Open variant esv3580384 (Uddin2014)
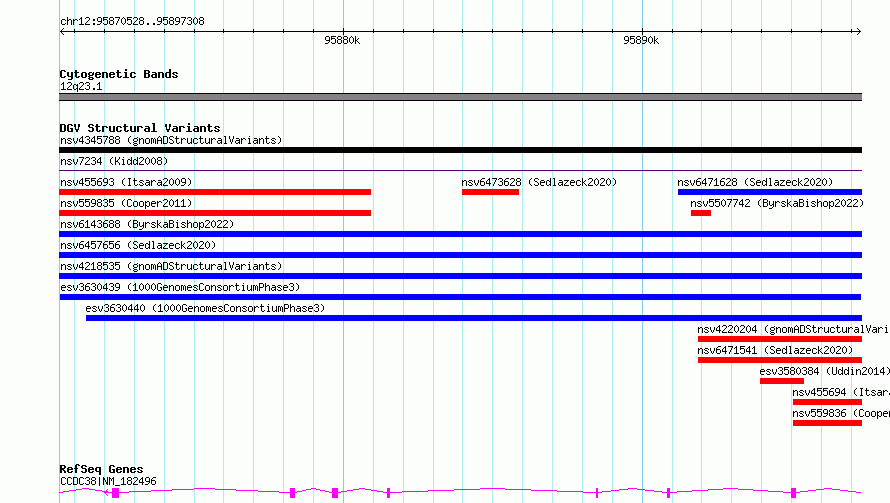Screen dimensions: 890x503 824,371
